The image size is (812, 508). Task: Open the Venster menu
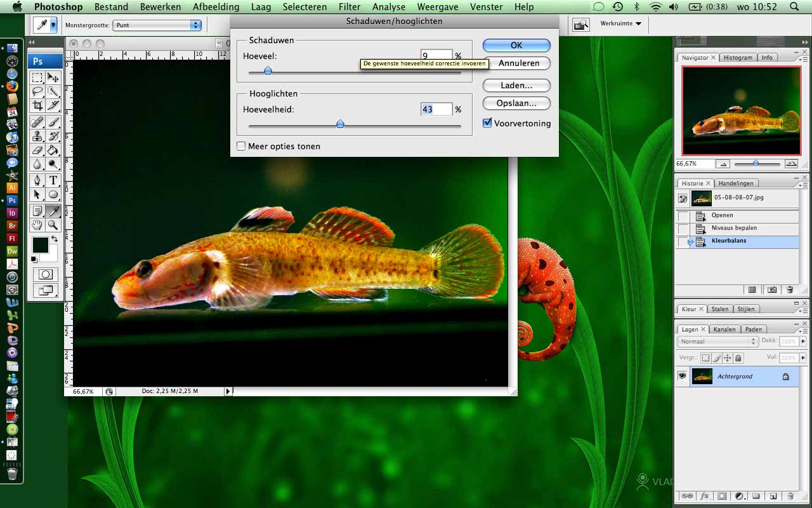click(487, 7)
